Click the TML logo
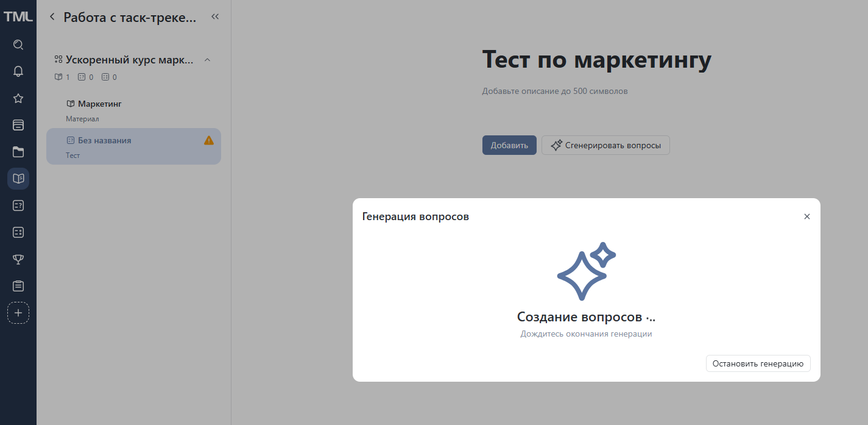Viewport: 868px width, 425px height. tap(18, 16)
